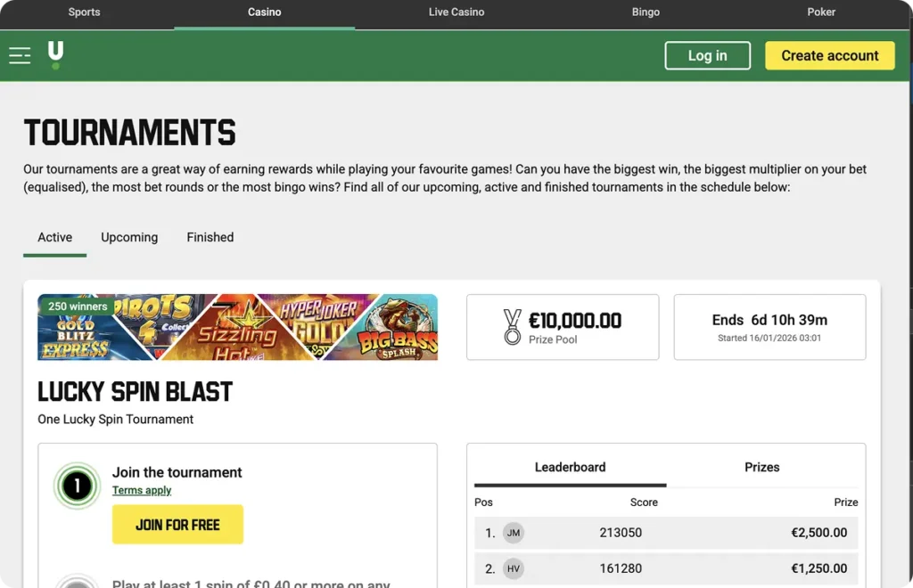
Task: Click the step 1 number badge
Action: 77,486
